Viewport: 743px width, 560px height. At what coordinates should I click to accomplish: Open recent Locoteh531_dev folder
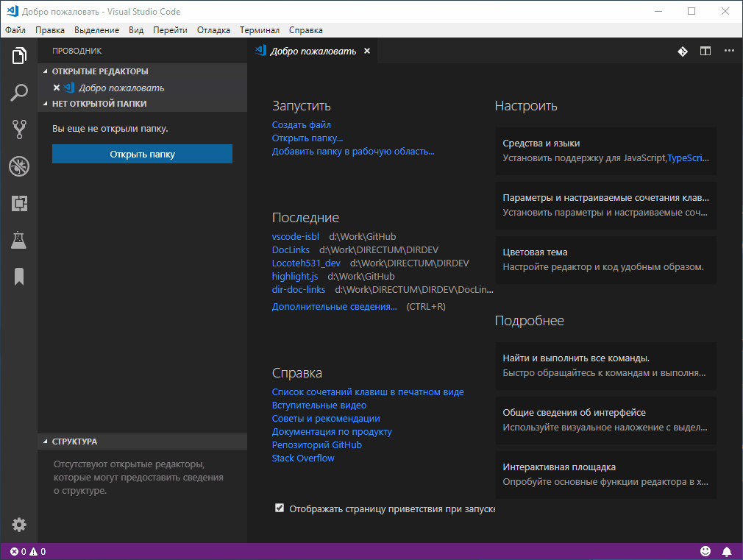(306, 263)
